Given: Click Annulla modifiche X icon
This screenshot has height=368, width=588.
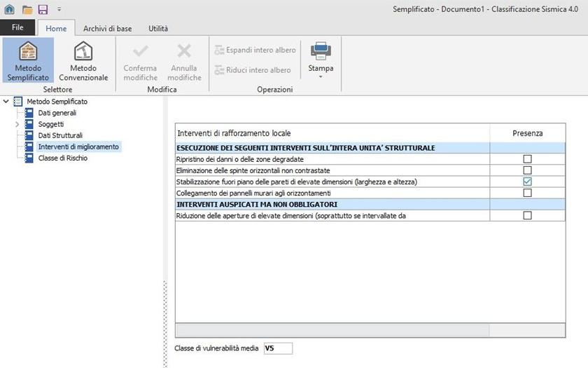Looking at the screenshot, I should (185, 51).
